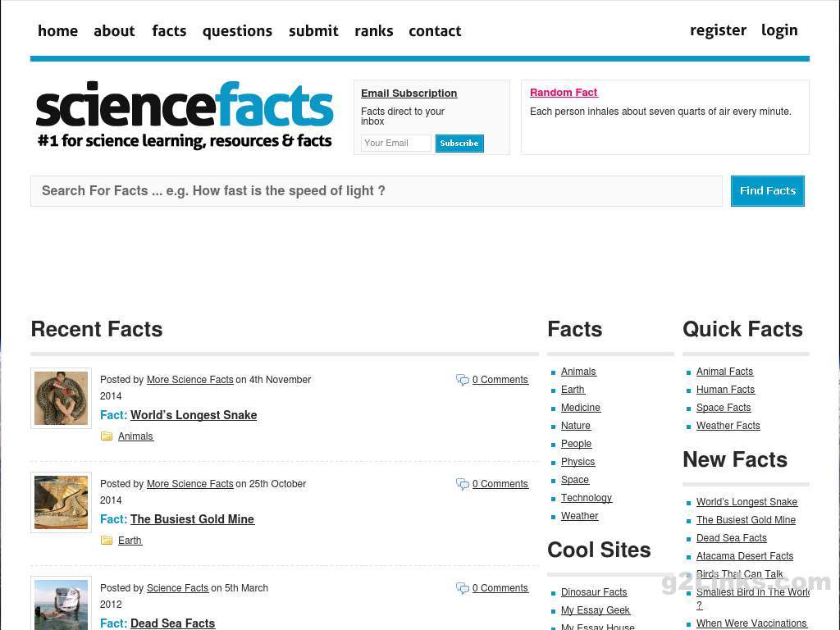Click the comment bubble icon for Busiest Gold Mine
The width and height of the screenshot is (840, 630).
pos(463,484)
